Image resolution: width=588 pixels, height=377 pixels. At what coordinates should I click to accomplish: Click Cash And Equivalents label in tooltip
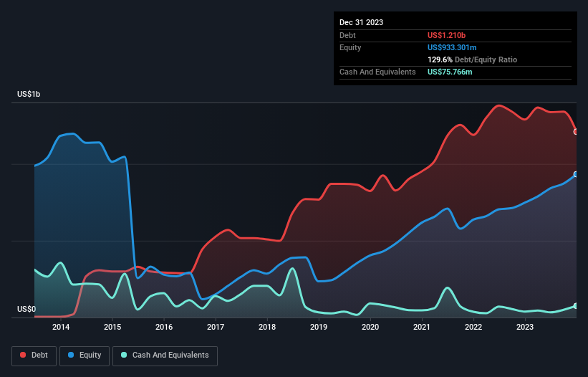point(377,72)
